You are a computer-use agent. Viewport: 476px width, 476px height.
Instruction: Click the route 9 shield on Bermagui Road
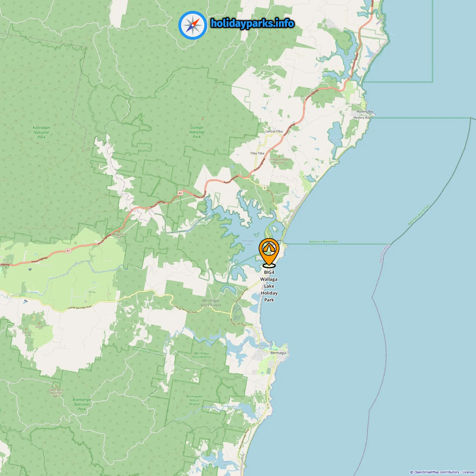coord(264,188)
